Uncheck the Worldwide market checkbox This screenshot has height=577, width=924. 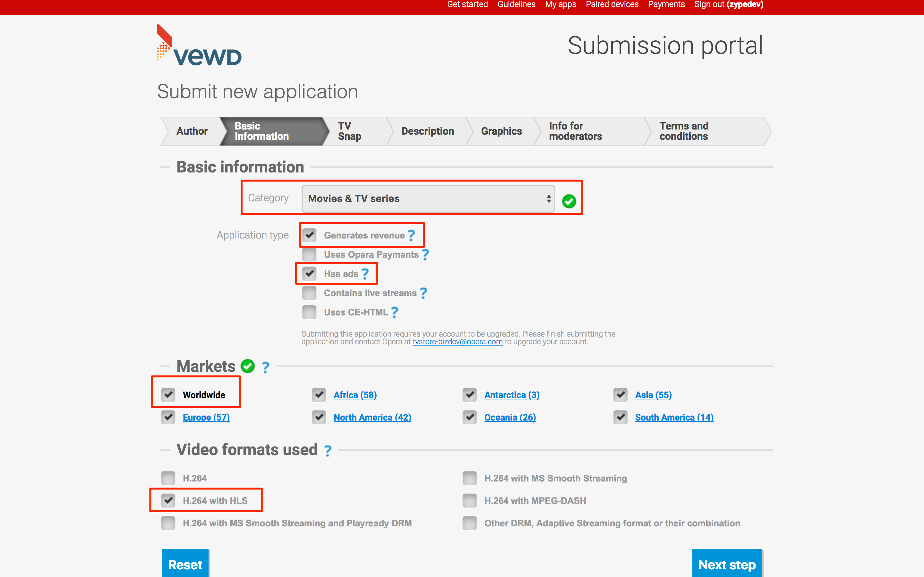coord(168,395)
